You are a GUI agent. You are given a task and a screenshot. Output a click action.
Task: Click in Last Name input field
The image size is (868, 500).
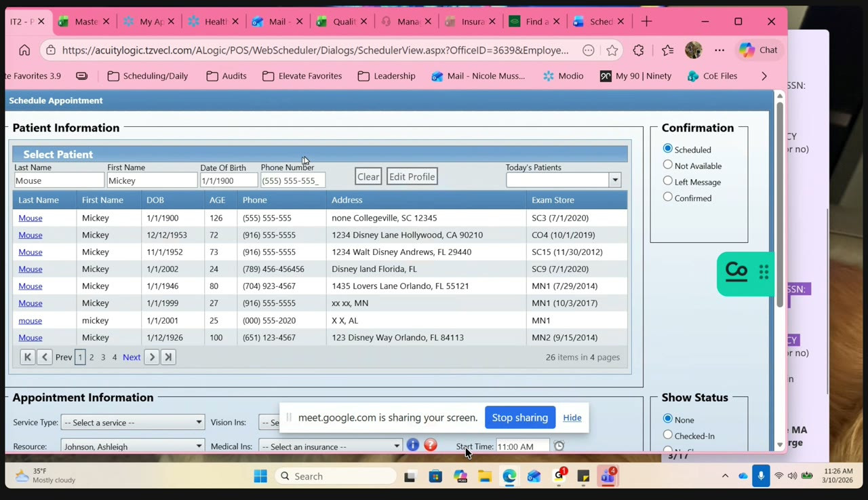59,180
